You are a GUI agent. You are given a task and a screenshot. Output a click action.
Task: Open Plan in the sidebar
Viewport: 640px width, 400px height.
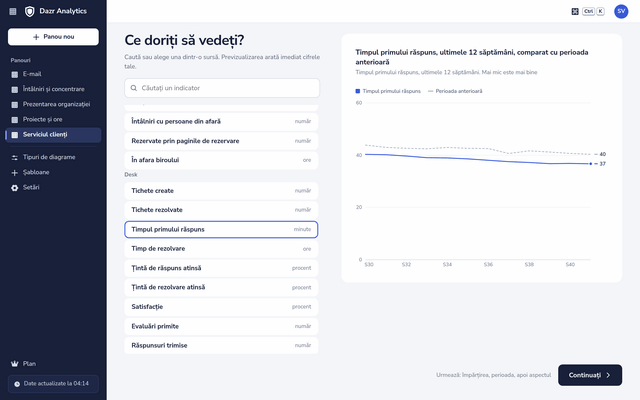point(53,364)
